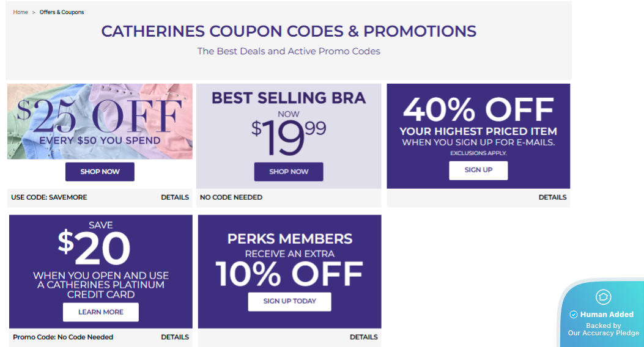Click the Offers & Coupons breadcrumb
Image resolution: width=644 pixels, height=347 pixels.
coord(62,12)
